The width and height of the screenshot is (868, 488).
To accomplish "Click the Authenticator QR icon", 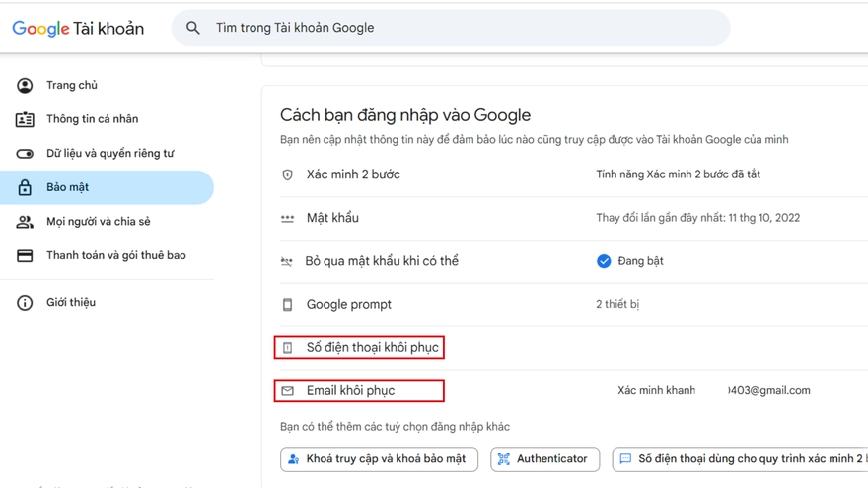I will click(504, 459).
